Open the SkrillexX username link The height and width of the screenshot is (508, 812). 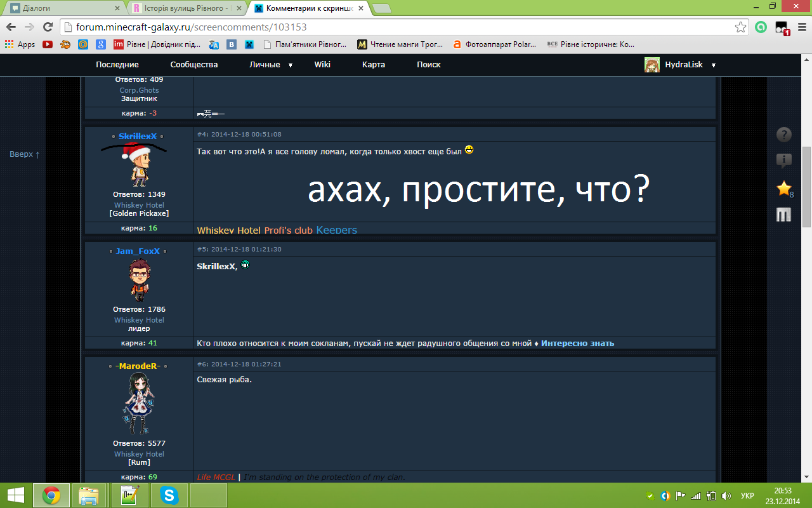pyautogui.click(x=138, y=137)
